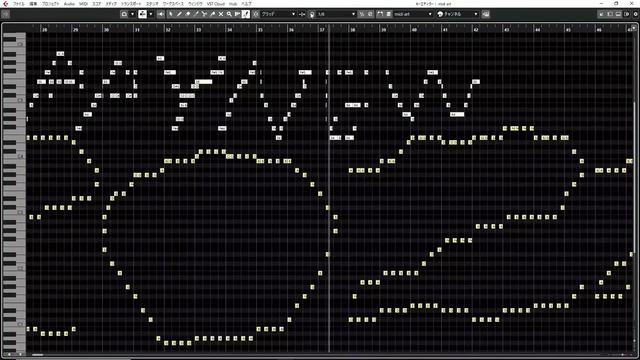This screenshot has height=360, width=640.
Task: Open the グリッド snap type dropdown
Action: 278,14
